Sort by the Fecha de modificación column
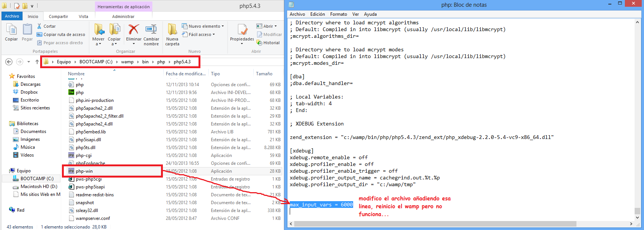The height and width of the screenshot is (230, 644). click(x=186, y=74)
